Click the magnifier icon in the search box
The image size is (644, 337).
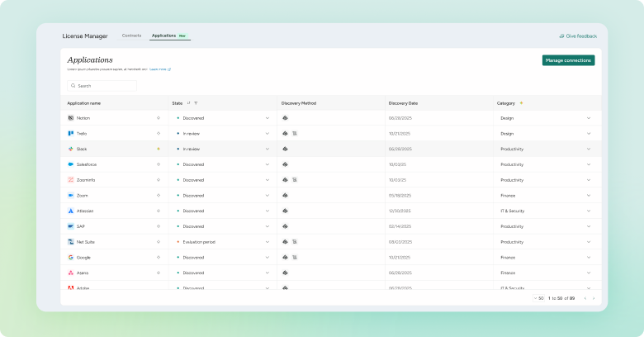[73, 86]
